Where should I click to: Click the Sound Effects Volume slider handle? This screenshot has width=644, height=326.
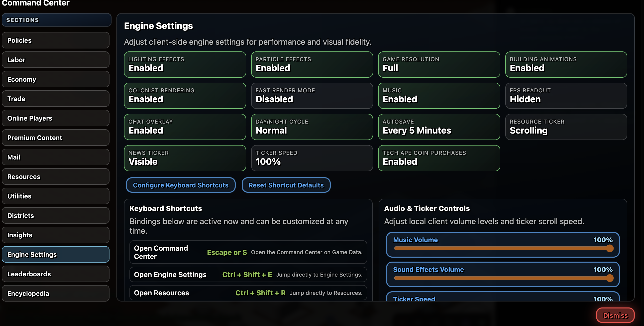(610, 278)
